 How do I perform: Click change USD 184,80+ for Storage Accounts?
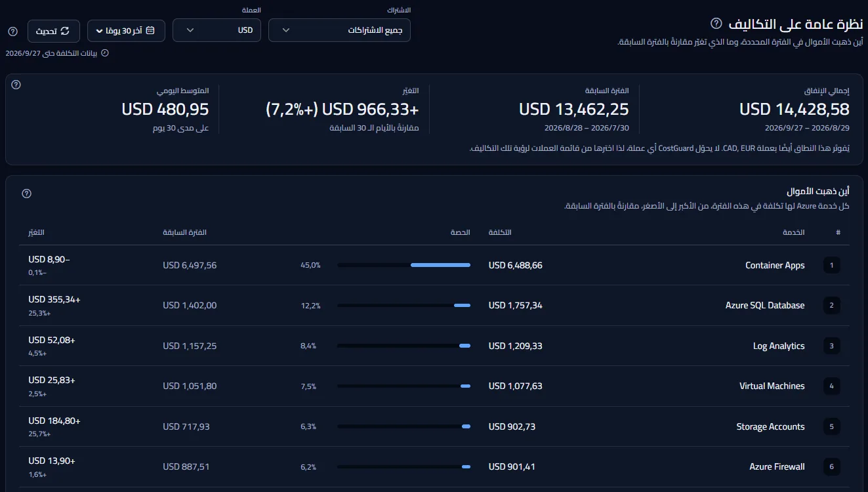[54, 420]
